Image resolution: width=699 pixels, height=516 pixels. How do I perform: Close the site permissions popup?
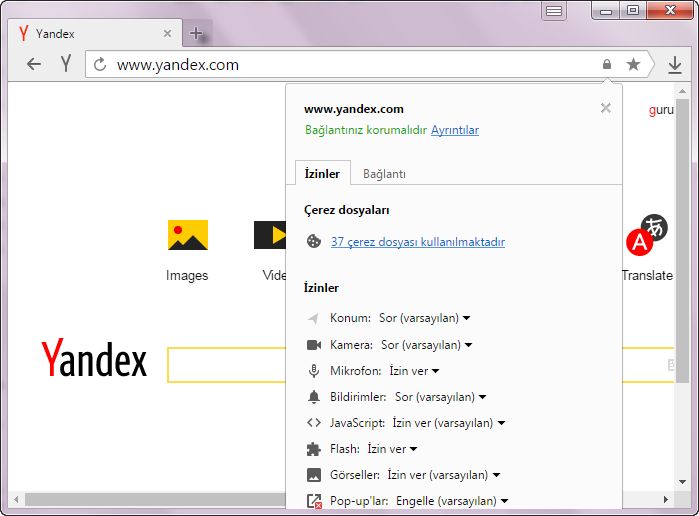pos(605,108)
